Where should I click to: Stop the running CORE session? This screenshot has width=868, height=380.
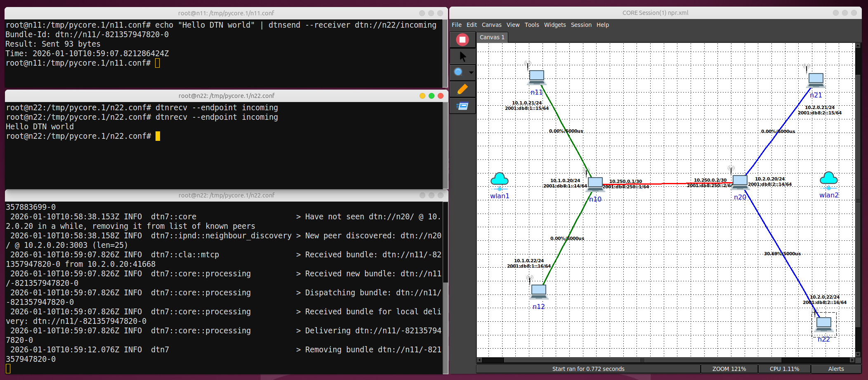(x=462, y=40)
